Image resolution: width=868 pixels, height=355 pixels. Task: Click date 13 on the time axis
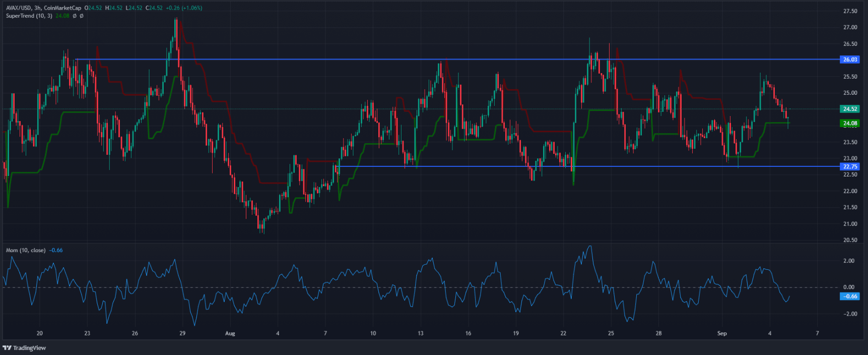421,333
